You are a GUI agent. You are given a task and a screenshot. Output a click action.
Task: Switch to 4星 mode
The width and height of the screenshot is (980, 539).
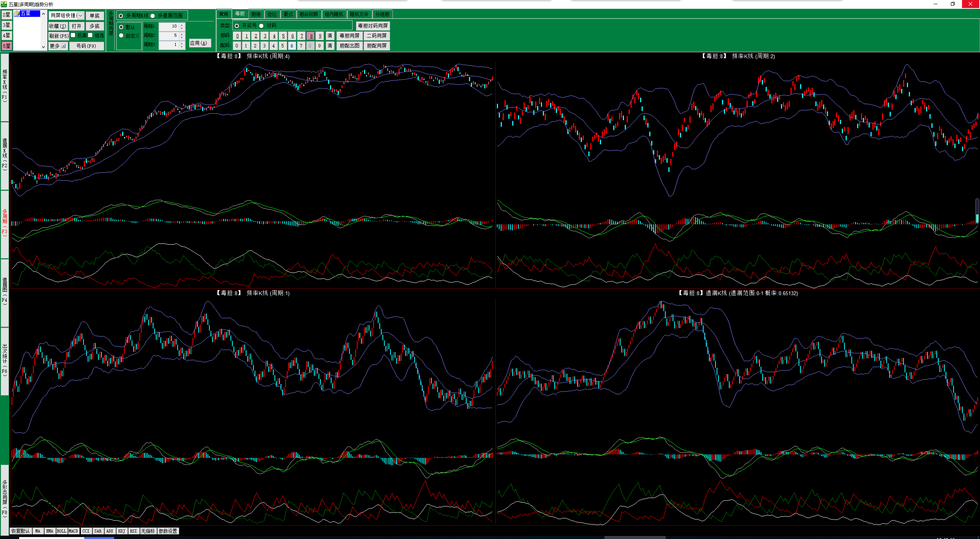pos(7,36)
